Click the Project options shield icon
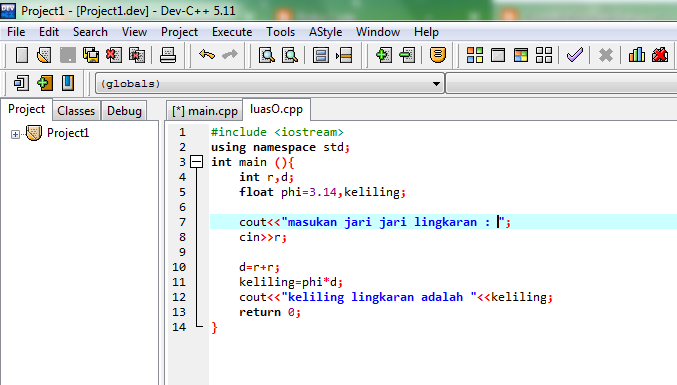Image resolution: width=677 pixels, height=385 pixels. [x=437, y=55]
